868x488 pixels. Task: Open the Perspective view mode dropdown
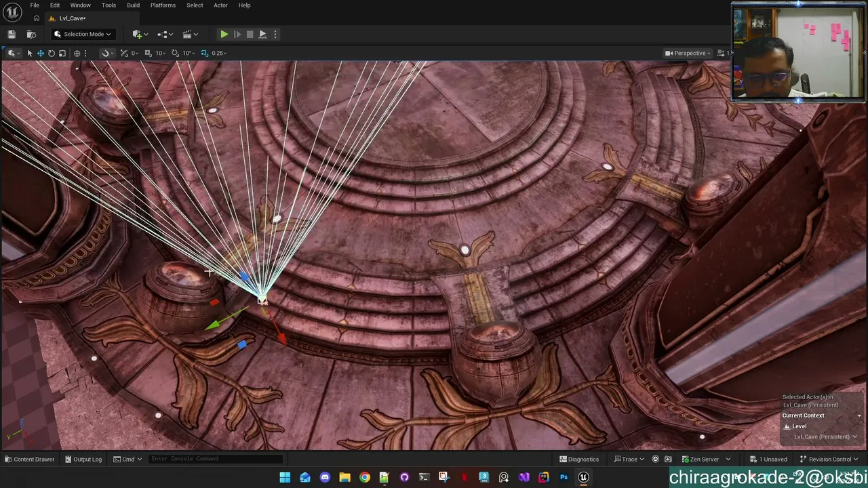coord(688,53)
